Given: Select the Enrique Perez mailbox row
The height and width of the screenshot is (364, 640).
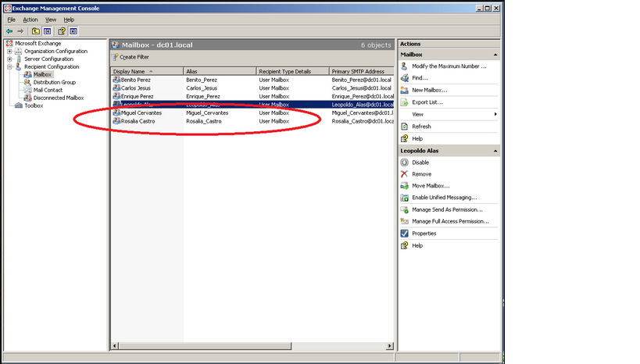Looking at the screenshot, I should click(252, 97).
